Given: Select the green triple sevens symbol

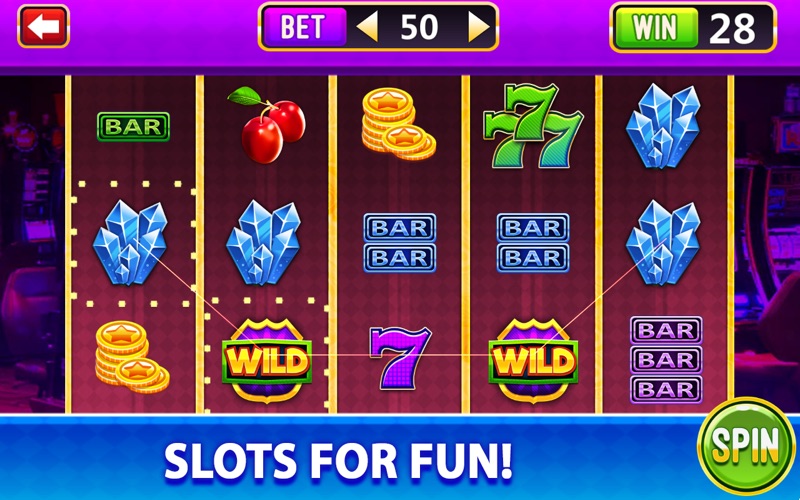Looking at the screenshot, I should click(532, 126).
